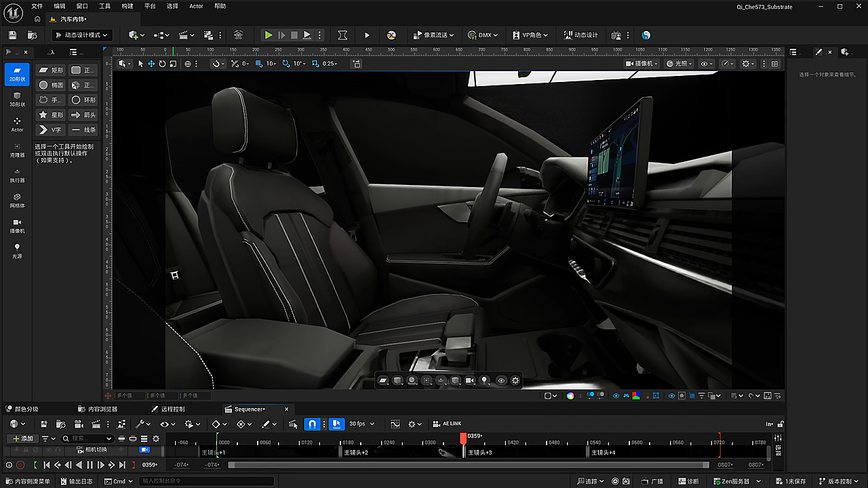This screenshot has height=488, width=868.
Task: Open the 光照 view mode dropdown
Action: 679,64
